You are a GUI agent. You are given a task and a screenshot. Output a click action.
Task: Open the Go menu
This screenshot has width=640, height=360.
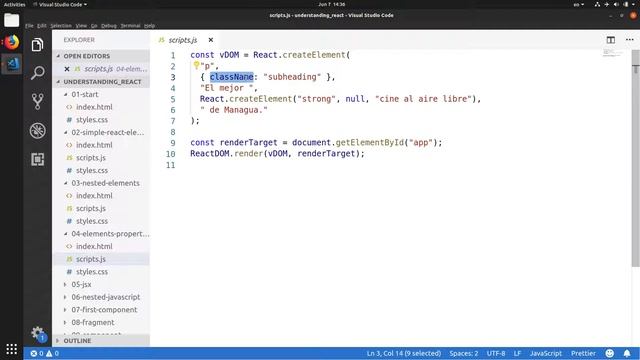tap(94, 26)
